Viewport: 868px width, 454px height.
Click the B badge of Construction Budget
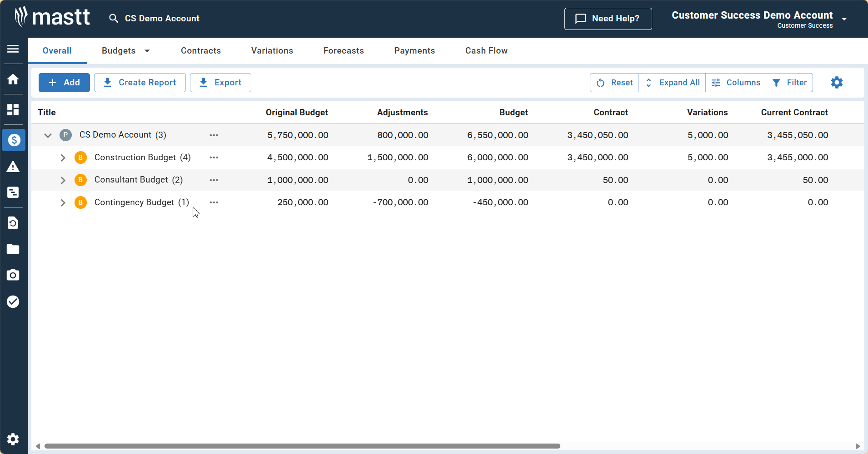pos(81,158)
